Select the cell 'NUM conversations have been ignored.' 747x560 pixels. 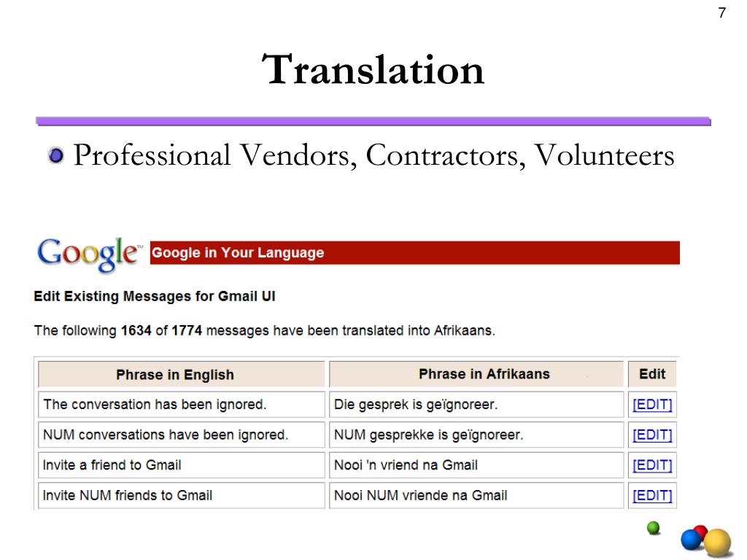pyautogui.click(x=182, y=435)
